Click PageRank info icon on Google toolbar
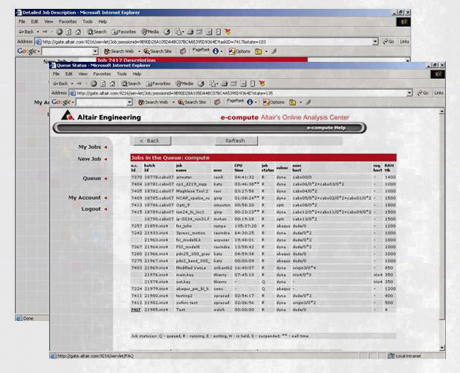This screenshot has height=373, width=460. click(250, 102)
